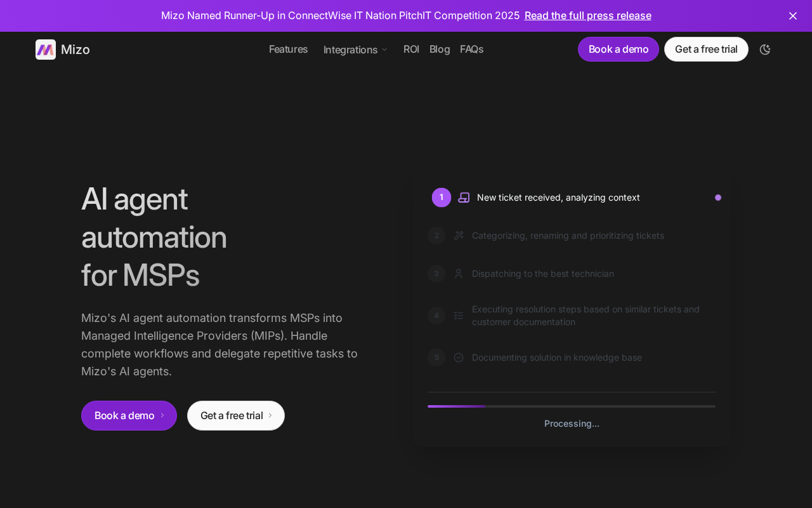
Task: Click the checklist icon in step 4
Action: point(459,316)
